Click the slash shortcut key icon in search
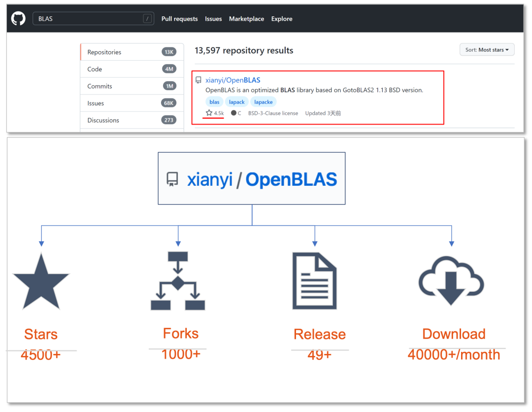The height and width of the screenshot is (412, 532). coord(147,19)
